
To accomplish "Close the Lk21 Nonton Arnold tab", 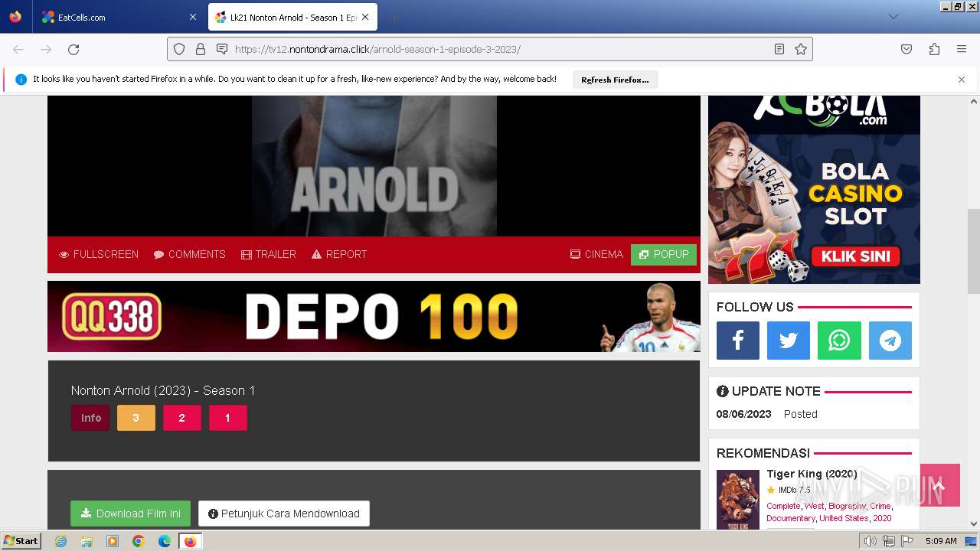I will tap(366, 17).
